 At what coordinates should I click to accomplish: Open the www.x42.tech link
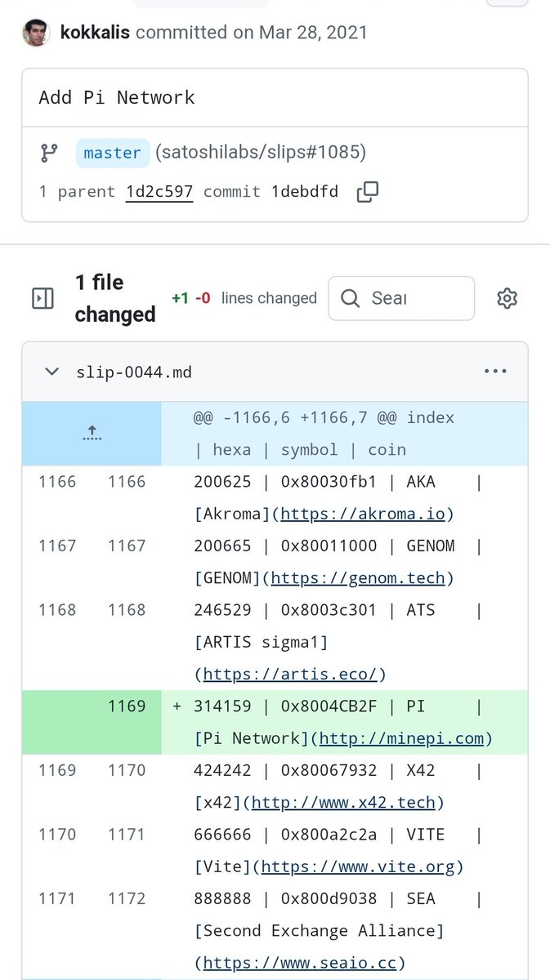coord(343,803)
